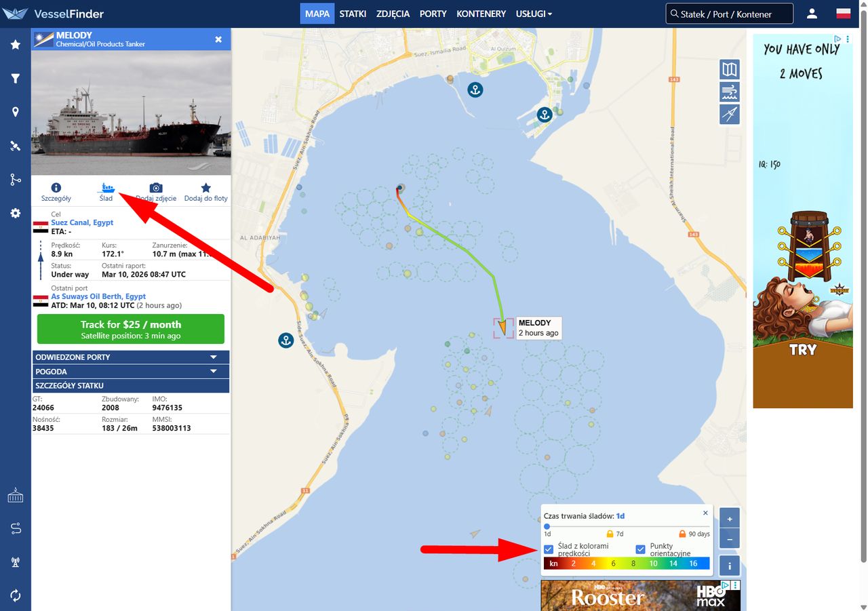The image size is (868, 611).
Task: Open the USŁUGI dropdown menu
Action: [534, 14]
